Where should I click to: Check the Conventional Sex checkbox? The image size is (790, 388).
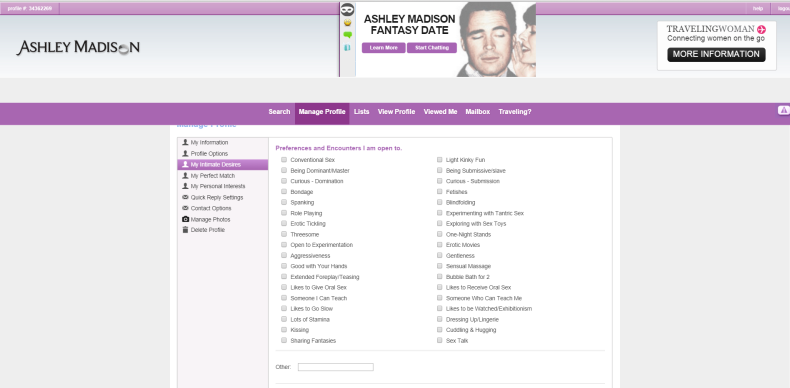[x=284, y=160]
